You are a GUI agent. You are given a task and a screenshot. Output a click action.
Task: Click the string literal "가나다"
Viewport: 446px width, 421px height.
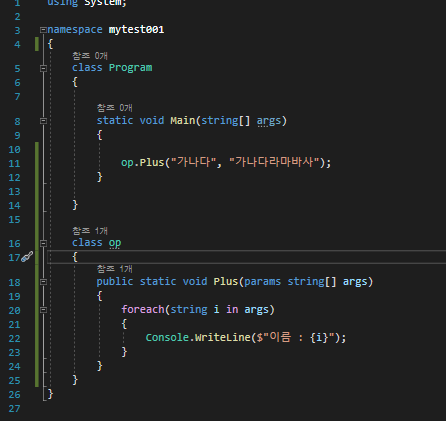194,162
